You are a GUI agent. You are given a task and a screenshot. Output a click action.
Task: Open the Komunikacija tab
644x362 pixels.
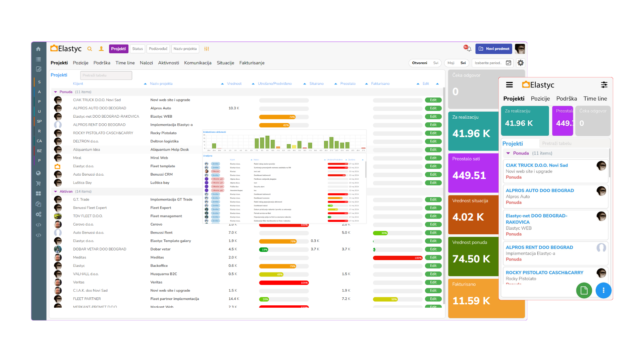click(x=198, y=63)
